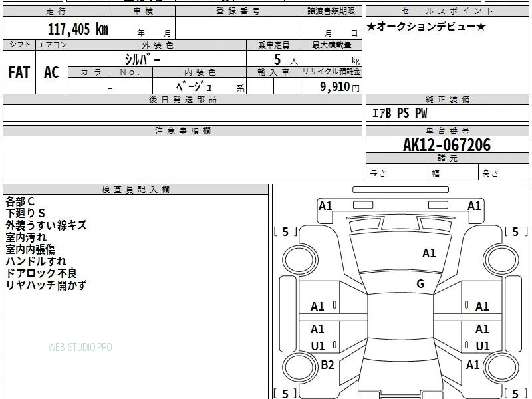
Task: Select the A1 mark on the hood
Action: click(x=429, y=253)
